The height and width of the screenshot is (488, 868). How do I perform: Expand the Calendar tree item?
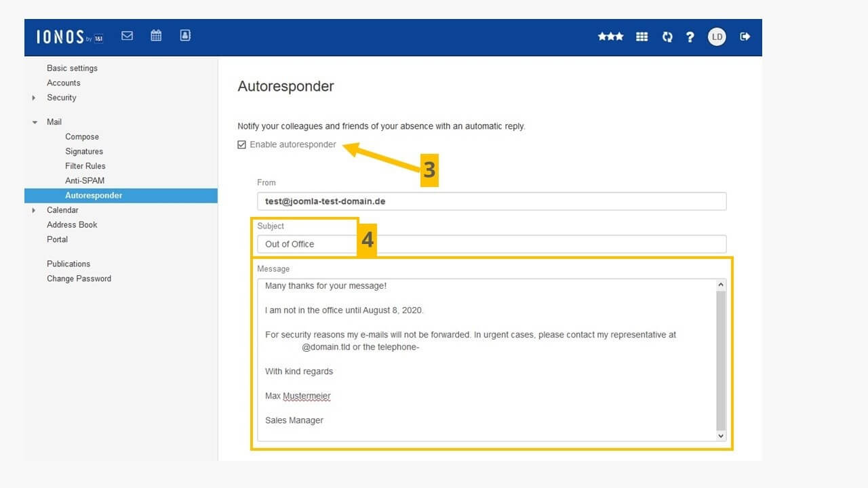33,211
